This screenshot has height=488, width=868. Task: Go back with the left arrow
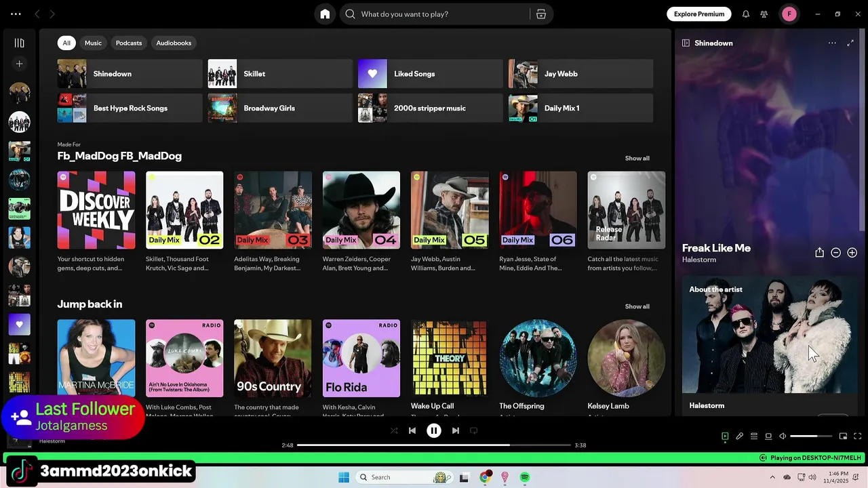[37, 14]
